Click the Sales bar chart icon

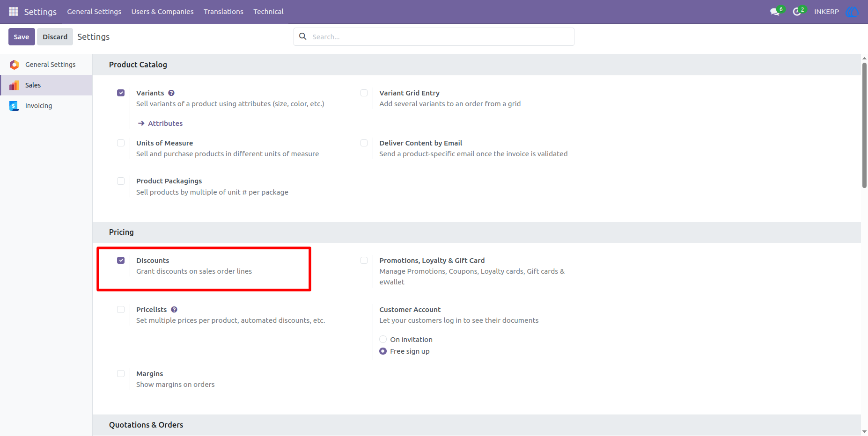coord(14,85)
